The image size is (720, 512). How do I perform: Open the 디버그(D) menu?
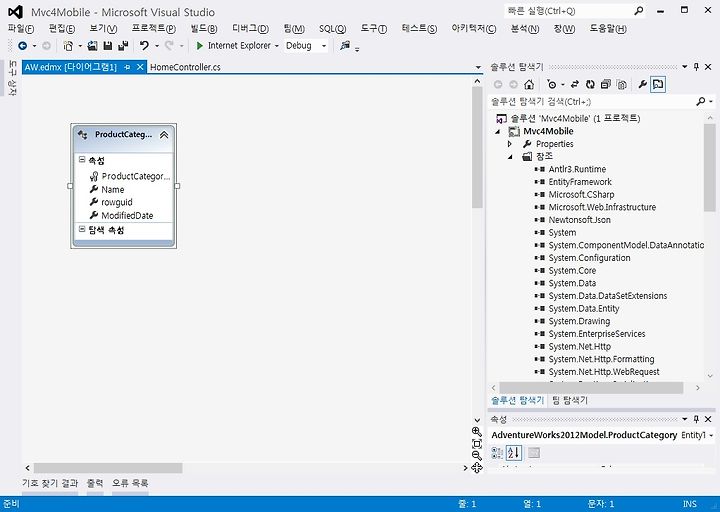pyautogui.click(x=250, y=28)
